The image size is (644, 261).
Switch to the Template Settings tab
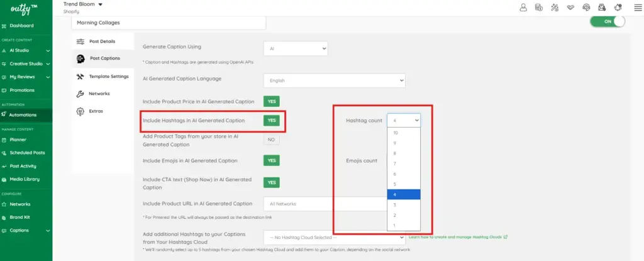(103, 77)
